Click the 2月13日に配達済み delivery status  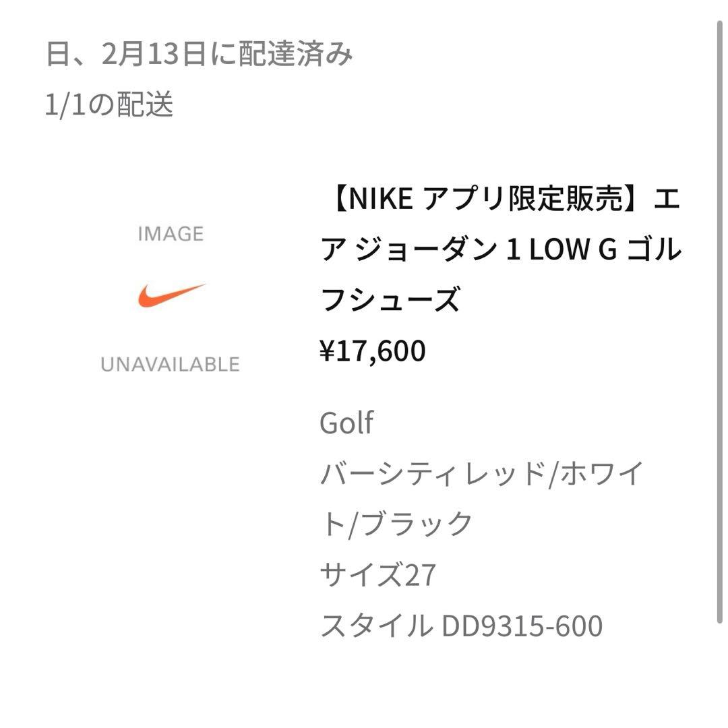coord(227,54)
